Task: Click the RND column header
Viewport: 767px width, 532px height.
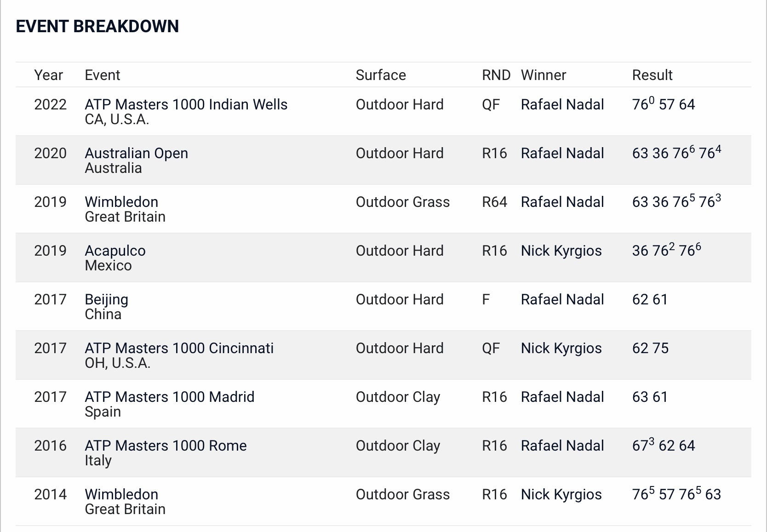Action: coord(496,75)
